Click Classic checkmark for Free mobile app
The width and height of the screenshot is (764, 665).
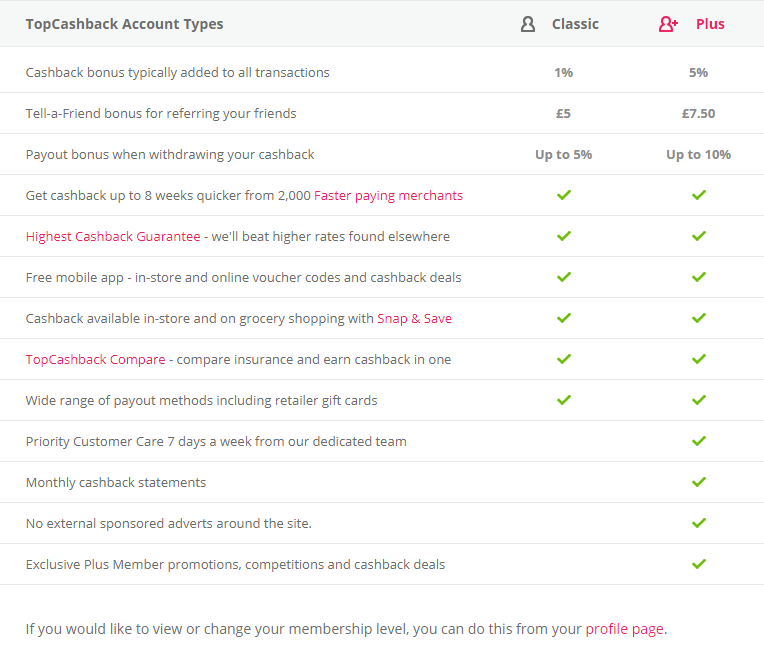pos(564,277)
